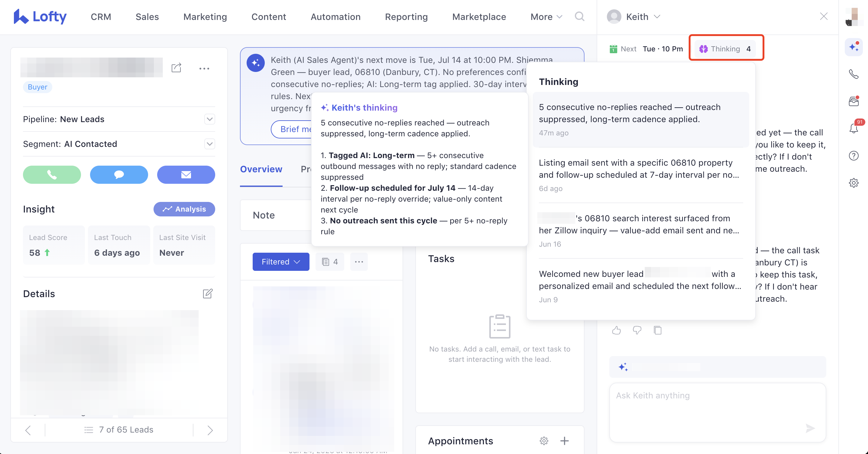Viewport: 868px width, 454px height.
Task: Click the thumbs down feedback icon
Action: 637,330
